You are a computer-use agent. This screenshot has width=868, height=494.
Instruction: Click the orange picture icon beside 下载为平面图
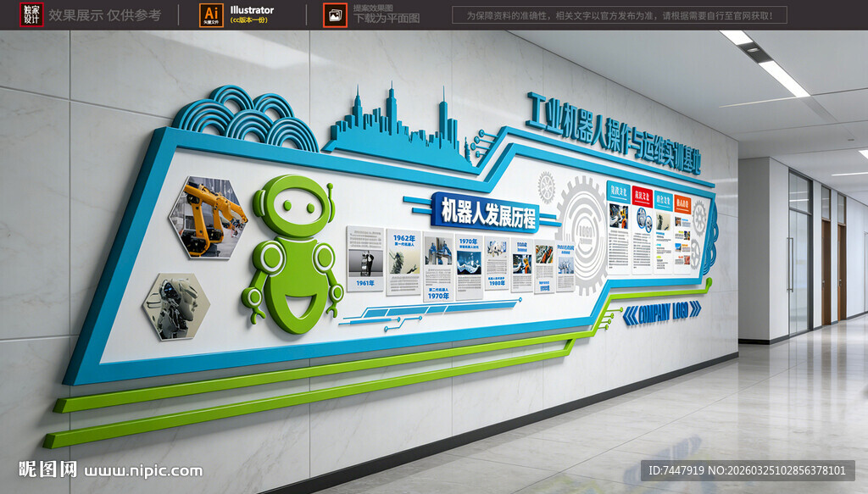coord(335,15)
